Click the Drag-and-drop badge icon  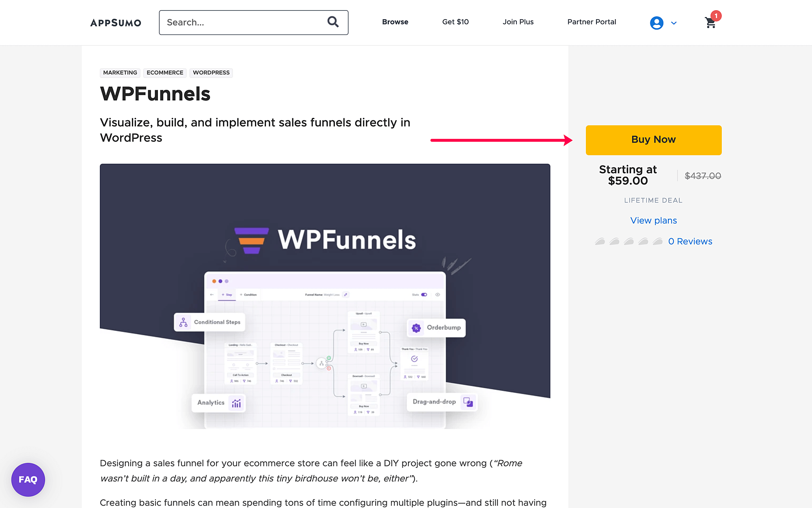click(468, 402)
